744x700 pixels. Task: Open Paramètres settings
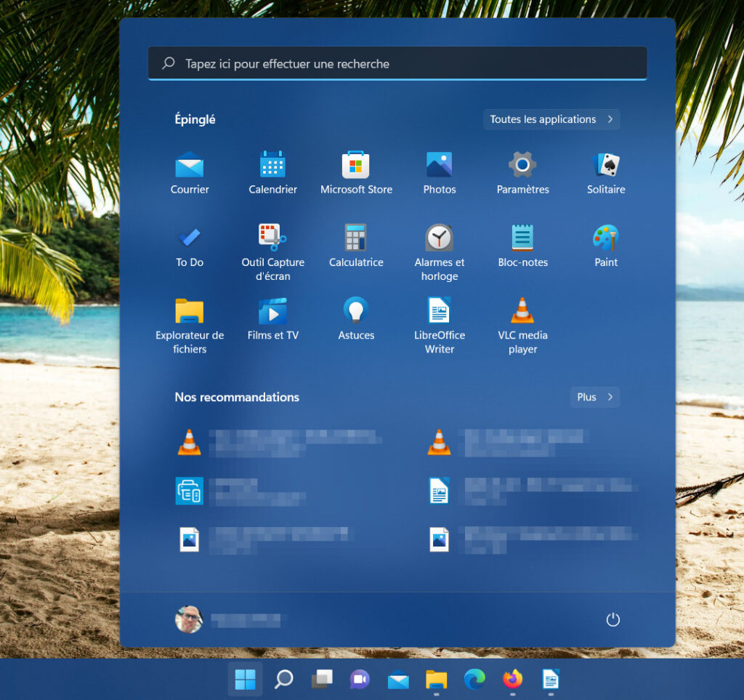(x=522, y=173)
